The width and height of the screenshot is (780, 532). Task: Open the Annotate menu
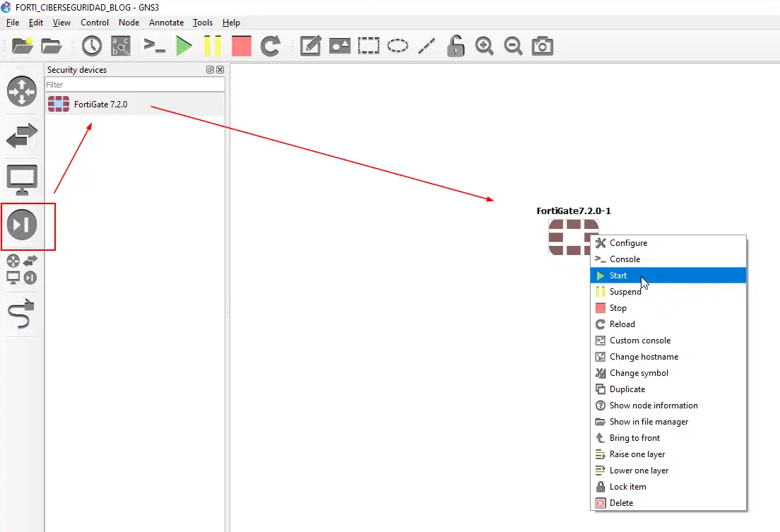[x=166, y=23]
